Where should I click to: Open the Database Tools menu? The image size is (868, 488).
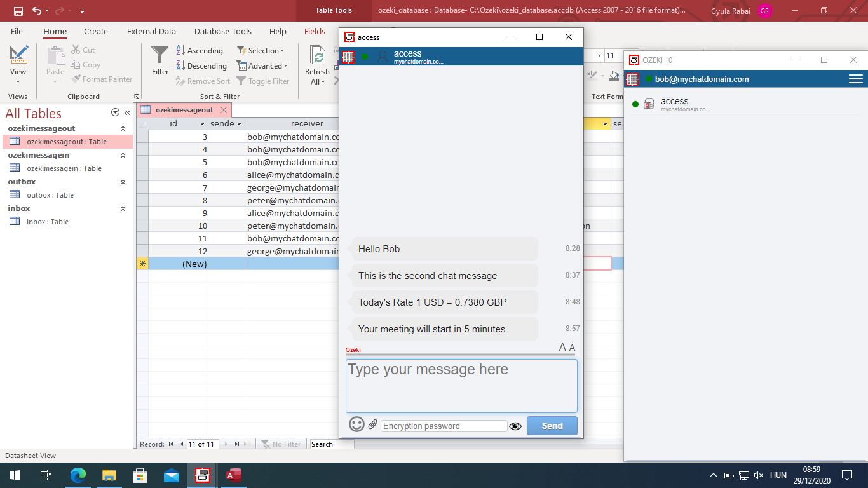222,31
